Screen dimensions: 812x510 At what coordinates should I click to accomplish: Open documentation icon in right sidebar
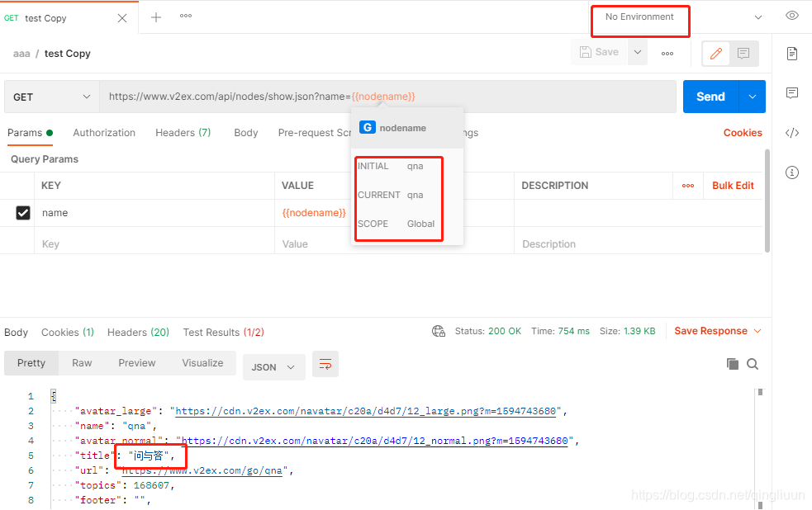point(792,54)
